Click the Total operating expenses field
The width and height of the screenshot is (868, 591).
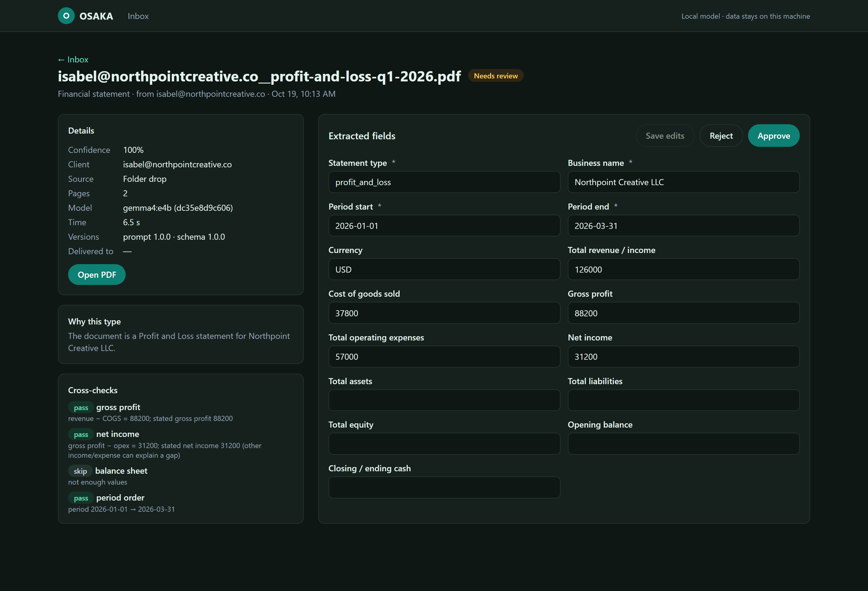(x=444, y=356)
